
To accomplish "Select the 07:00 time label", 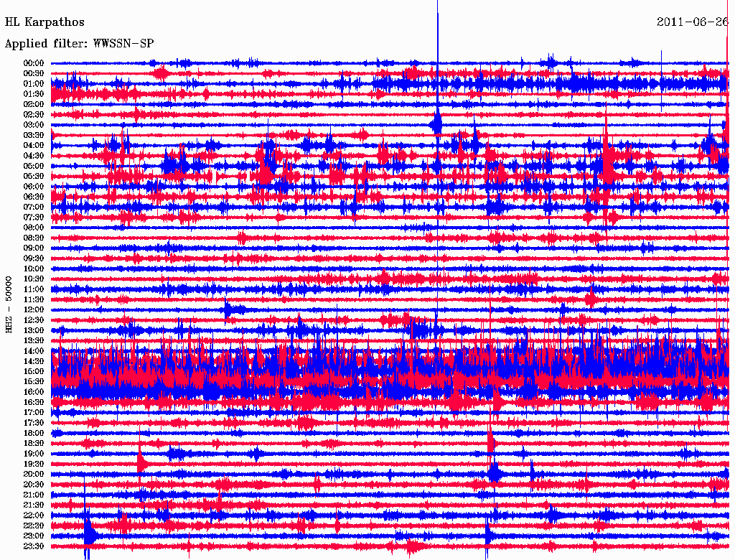I will (x=34, y=207).
